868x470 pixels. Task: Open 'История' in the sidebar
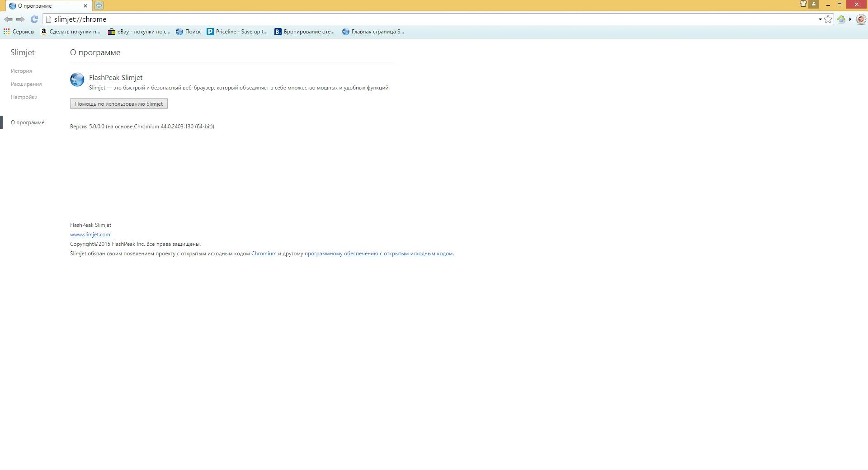21,71
